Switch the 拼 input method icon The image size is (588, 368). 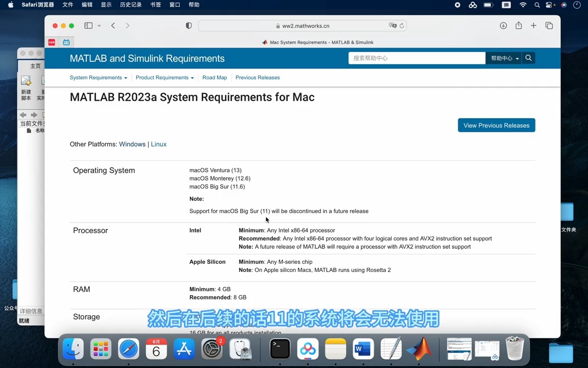[506, 5]
